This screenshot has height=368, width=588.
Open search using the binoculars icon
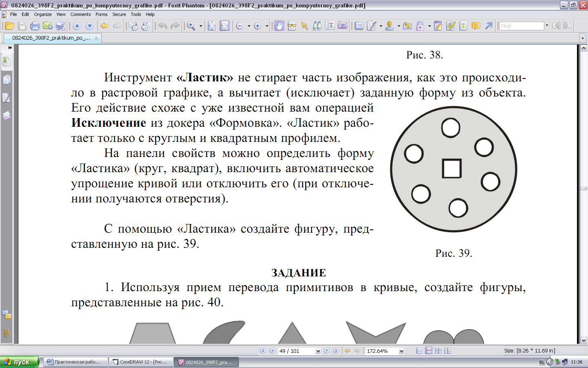pos(317,26)
